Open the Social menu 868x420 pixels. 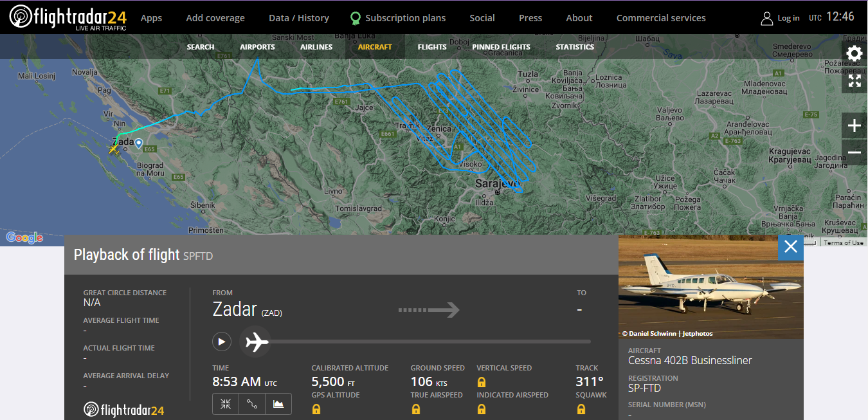(482, 18)
